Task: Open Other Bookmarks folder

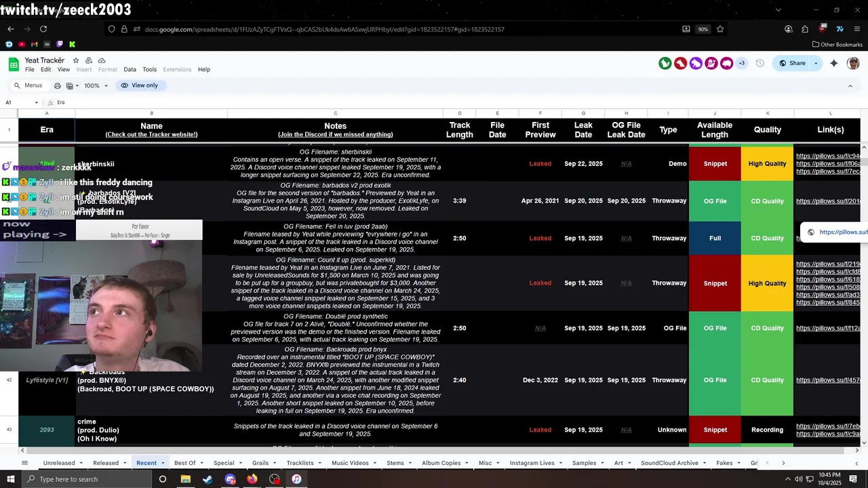Action: (837, 45)
